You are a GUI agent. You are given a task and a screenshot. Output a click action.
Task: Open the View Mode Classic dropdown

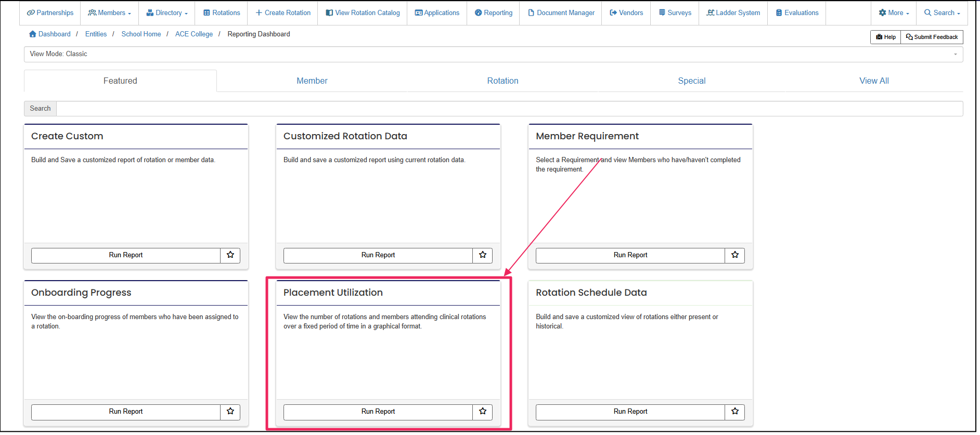[x=493, y=54]
